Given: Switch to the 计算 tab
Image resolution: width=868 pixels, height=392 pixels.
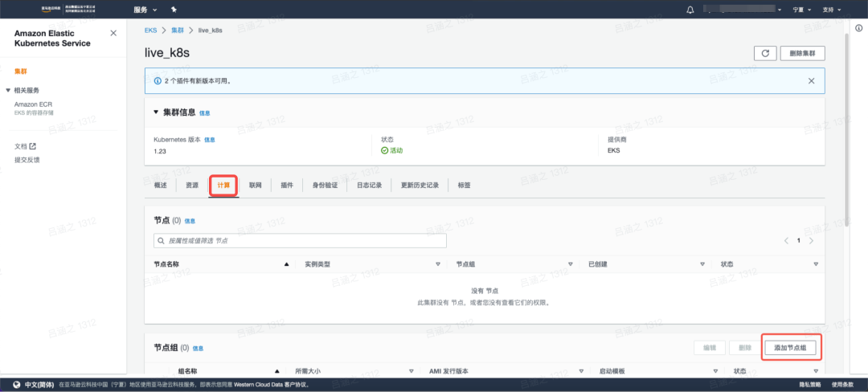Looking at the screenshot, I should [x=223, y=186].
